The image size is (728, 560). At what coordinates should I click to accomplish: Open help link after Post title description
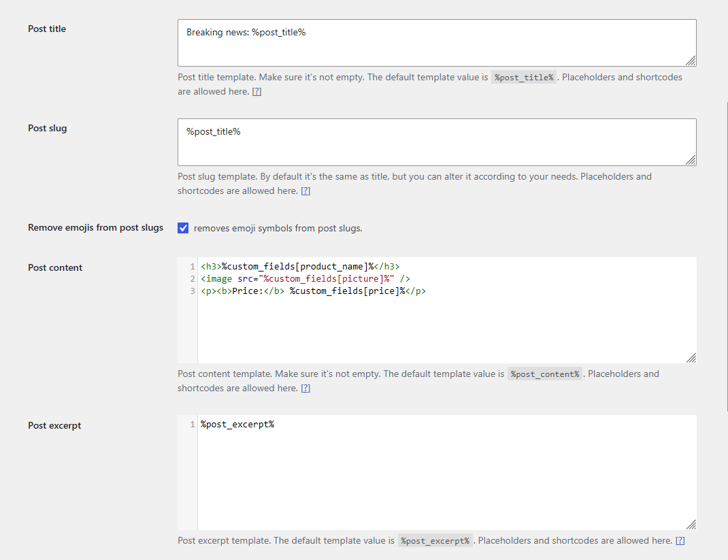tap(257, 91)
